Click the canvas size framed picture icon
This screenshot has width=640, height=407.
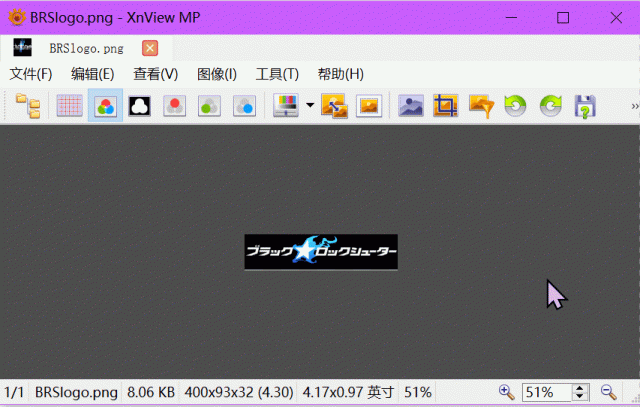[369, 106]
